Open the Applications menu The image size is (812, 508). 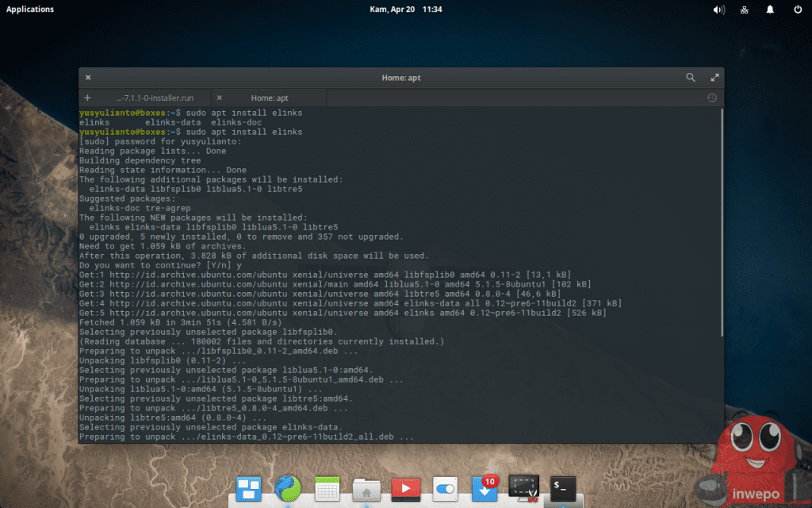click(x=30, y=10)
